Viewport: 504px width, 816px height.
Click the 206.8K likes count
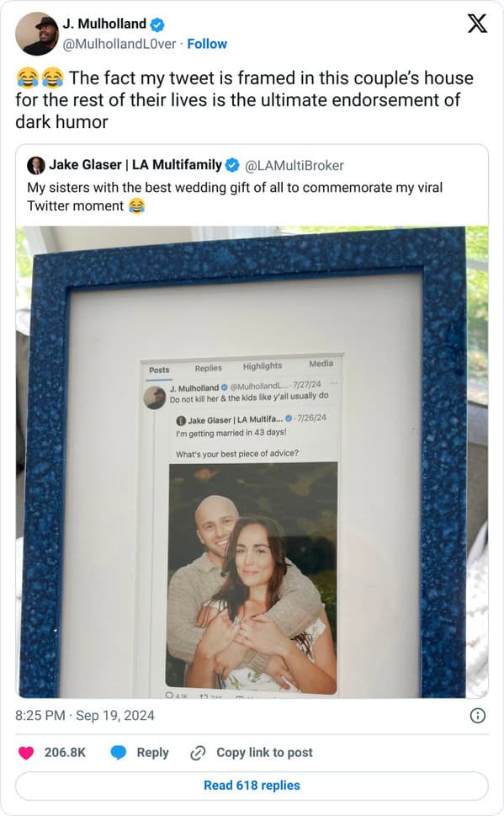[65, 753]
